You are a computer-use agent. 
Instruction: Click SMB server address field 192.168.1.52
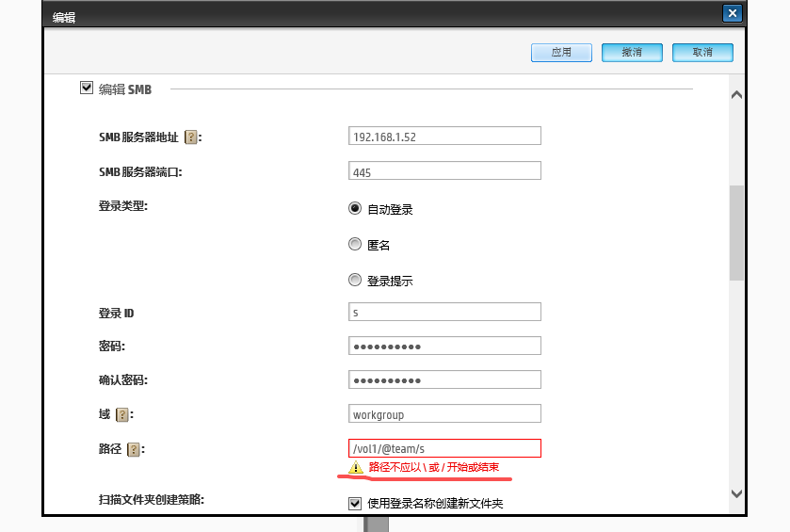coord(444,136)
